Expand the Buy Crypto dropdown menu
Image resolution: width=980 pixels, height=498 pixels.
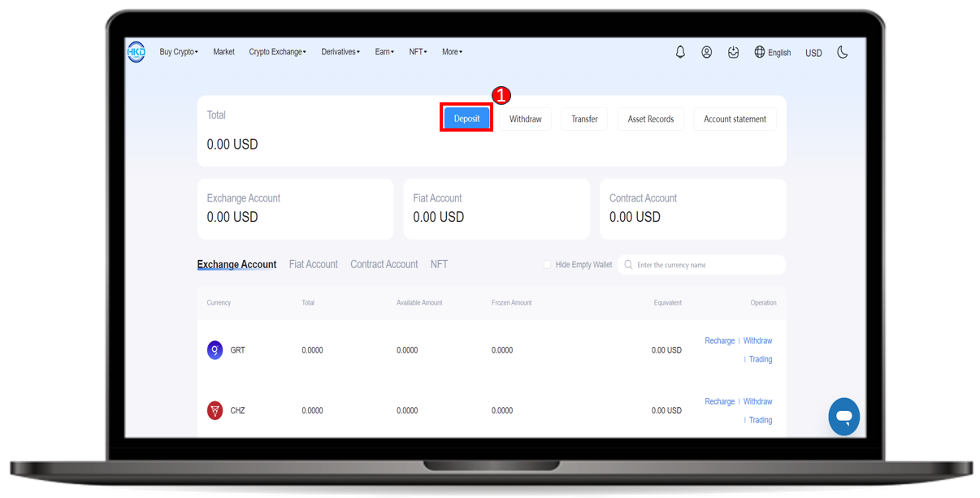[179, 52]
